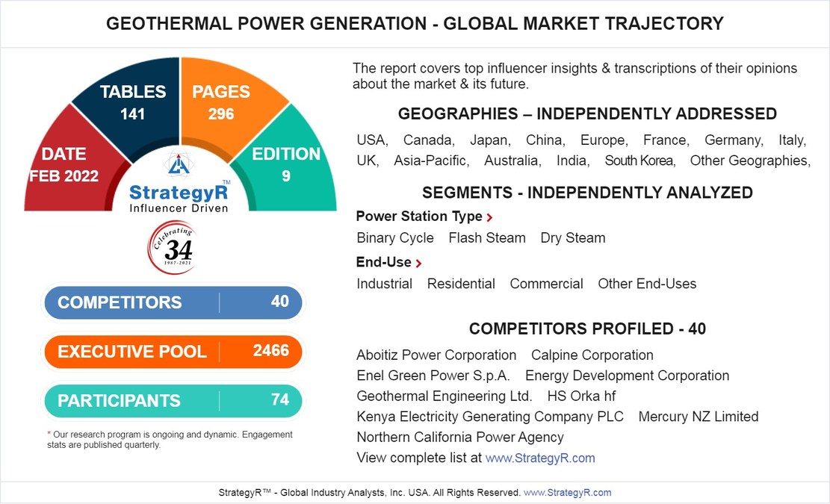Viewport: 830px width, 504px height.
Task: Select Binary Cycle segment
Action: [395, 238]
